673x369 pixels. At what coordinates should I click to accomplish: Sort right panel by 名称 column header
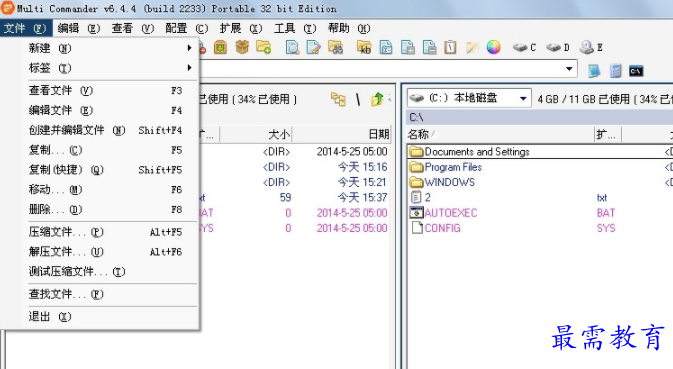pyautogui.click(x=500, y=135)
